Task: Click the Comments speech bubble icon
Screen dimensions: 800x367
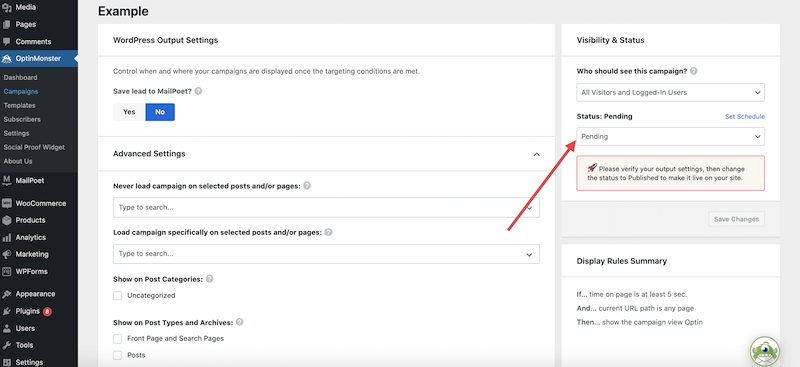Action: point(7,41)
